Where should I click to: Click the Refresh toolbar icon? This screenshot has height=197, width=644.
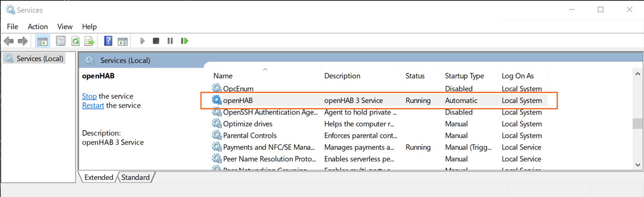[x=75, y=41]
